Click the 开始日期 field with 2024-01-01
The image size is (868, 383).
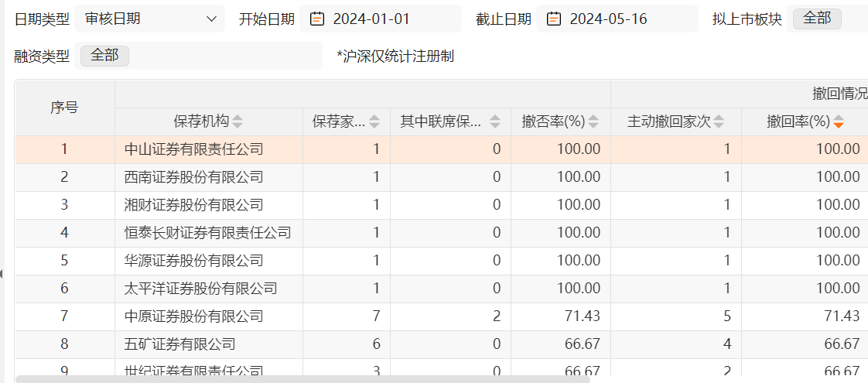[x=381, y=19]
